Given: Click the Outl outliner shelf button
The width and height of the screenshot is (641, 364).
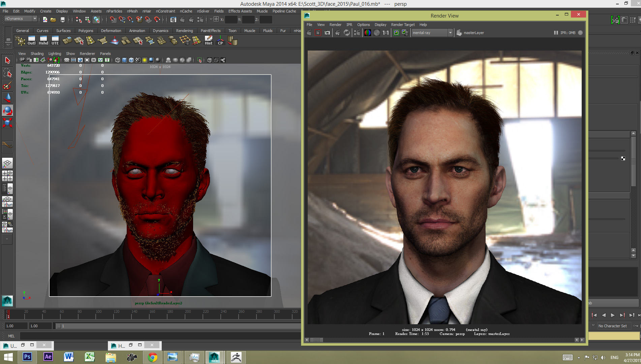Looking at the screenshot, I should 31,41.
